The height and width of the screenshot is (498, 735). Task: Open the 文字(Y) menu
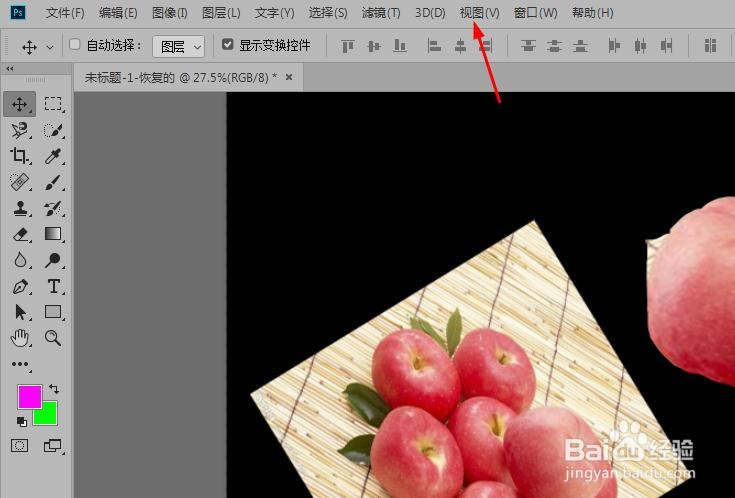pyautogui.click(x=274, y=13)
